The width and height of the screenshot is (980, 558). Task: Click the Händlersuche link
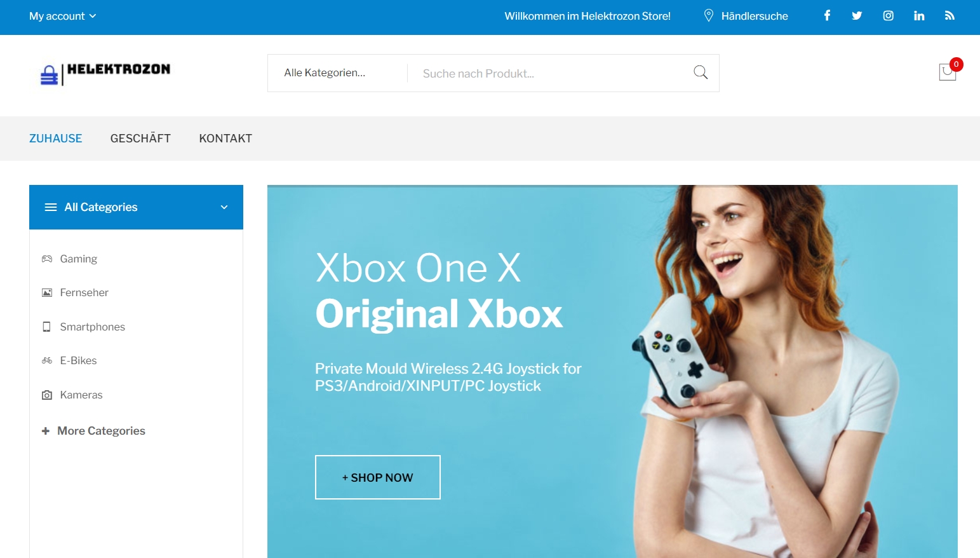(x=755, y=16)
